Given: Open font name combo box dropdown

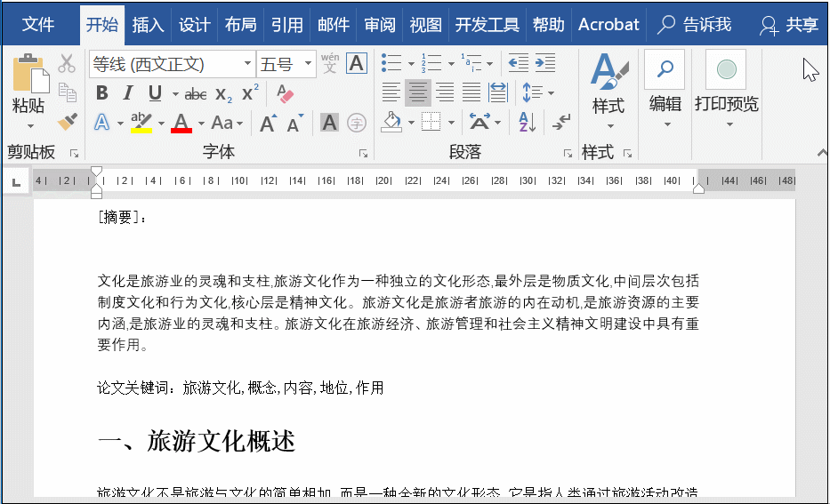Looking at the screenshot, I should tap(247, 63).
